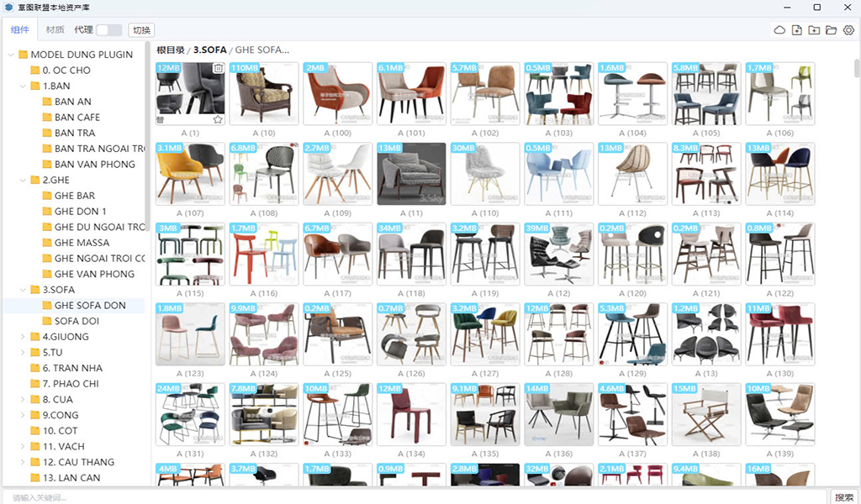Collapse the 1.BAN folder

click(x=23, y=86)
